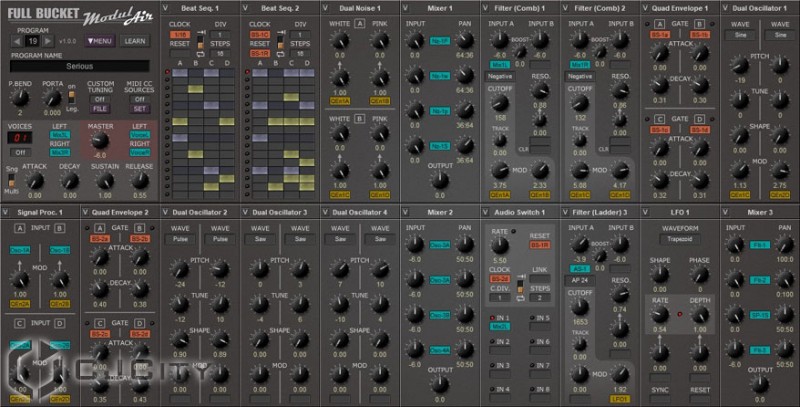Open the Mixer 1 module selector arrow
Screen dimensions: 800x407
click(406, 8)
